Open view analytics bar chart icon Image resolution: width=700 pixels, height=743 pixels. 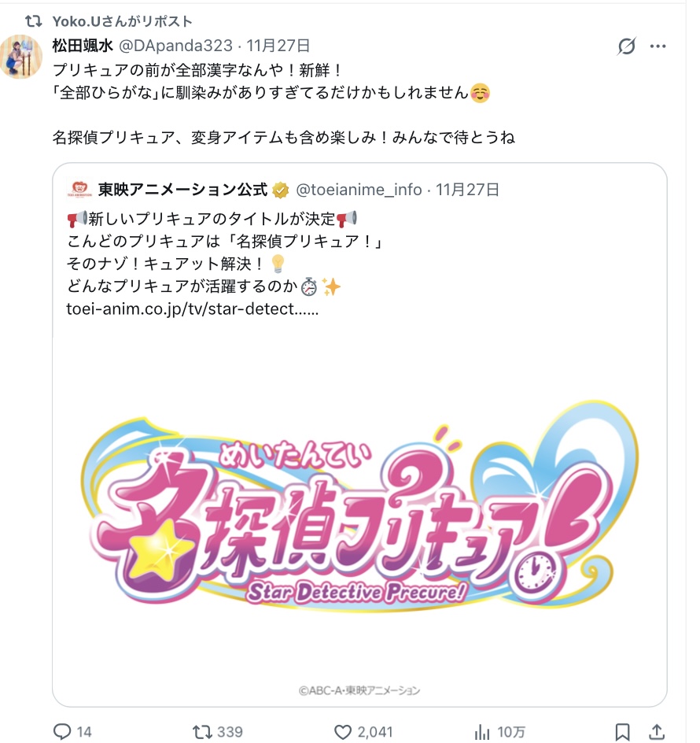pos(482,732)
